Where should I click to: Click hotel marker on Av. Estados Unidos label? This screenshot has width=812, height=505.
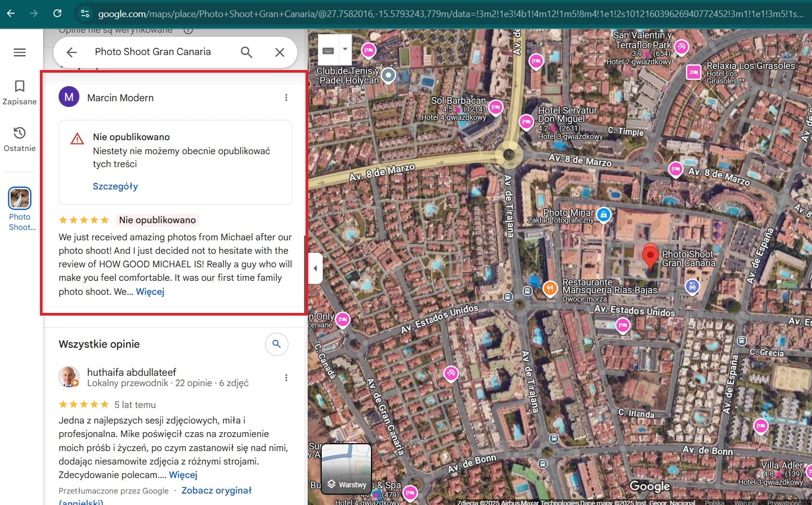coord(623,325)
